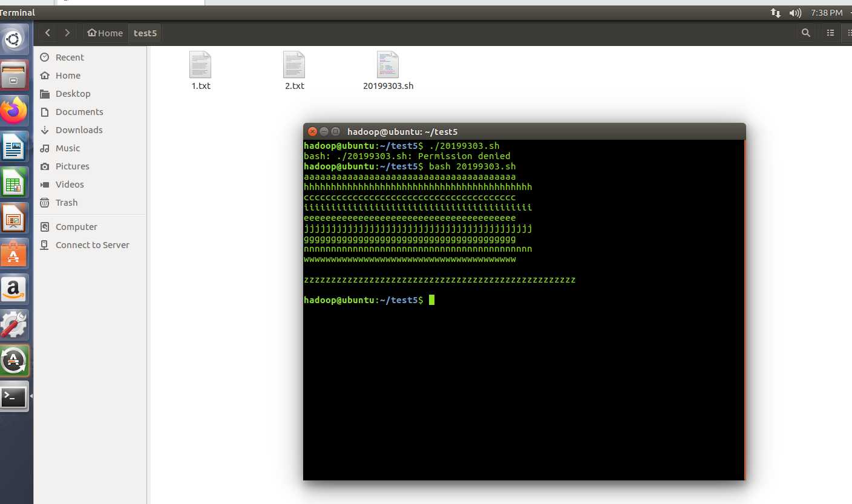Open LibreOffice Writer from the launcher
The width and height of the screenshot is (852, 504).
point(13,147)
